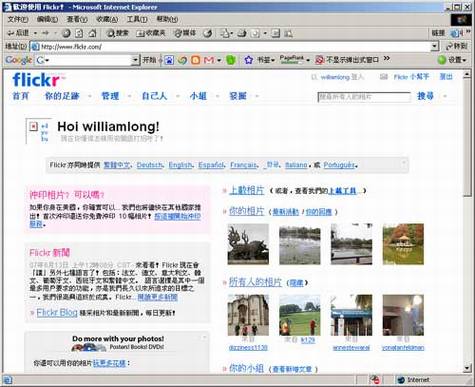The image size is (475, 387).
Task: Open the 查看 View menu
Action: [x=77, y=19]
